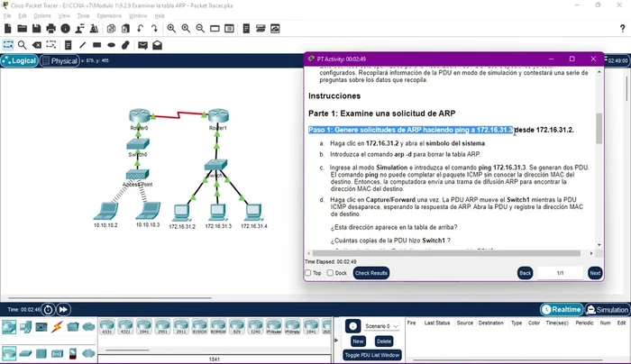This screenshot has height=364, width=631.
Task: Click the Zoom Out magnifier icon
Action: click(200, 29)
